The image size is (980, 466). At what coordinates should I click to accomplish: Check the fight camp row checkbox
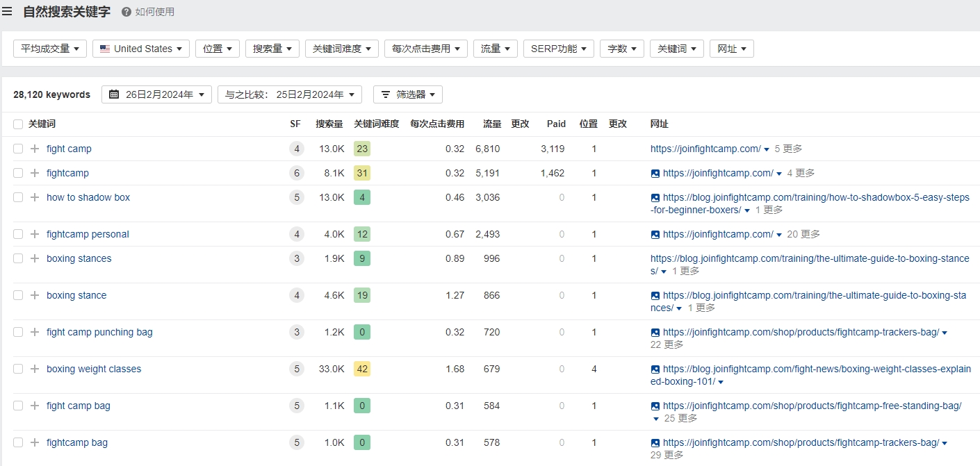(x=18, y=149)
